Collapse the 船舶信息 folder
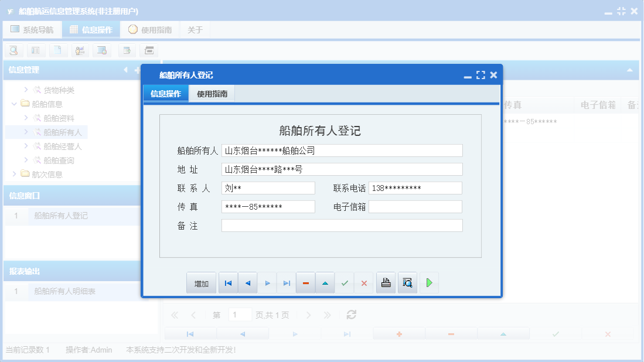Image resolution: width=644 pixels, height=362 pixels. click(x=14, y=104)
